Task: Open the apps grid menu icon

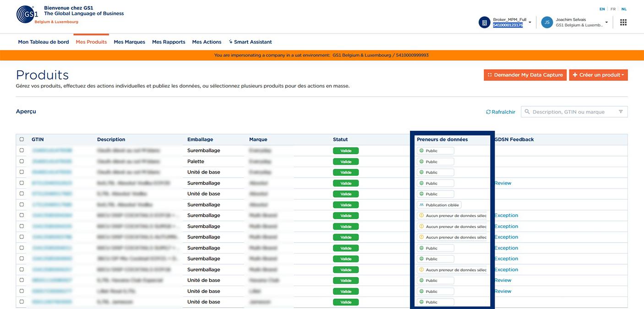Action: [x=623, y=22]
